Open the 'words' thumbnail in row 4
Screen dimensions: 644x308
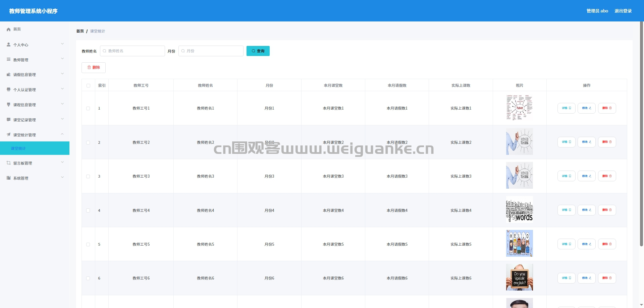pyautogui.click(x=520, y=210)
